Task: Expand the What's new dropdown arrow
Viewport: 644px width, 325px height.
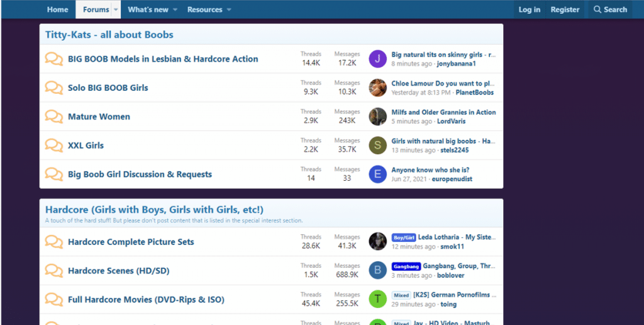Action: point(175,9)
